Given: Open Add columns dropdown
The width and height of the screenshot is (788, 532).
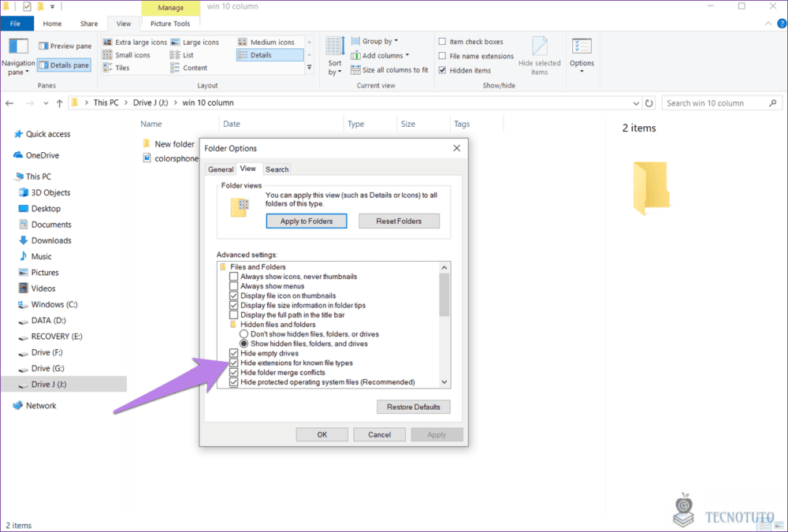Looking at the screenshot, I should coord(380,55).
